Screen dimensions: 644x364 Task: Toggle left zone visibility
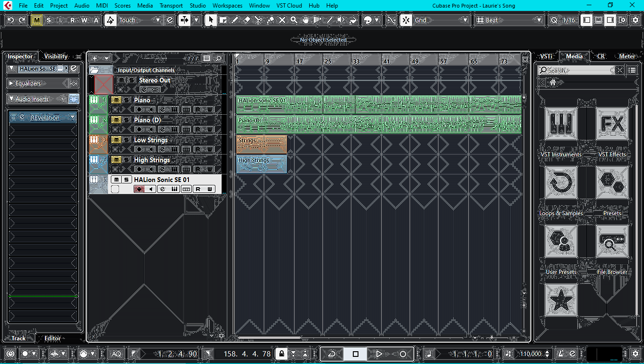[587, 20]
